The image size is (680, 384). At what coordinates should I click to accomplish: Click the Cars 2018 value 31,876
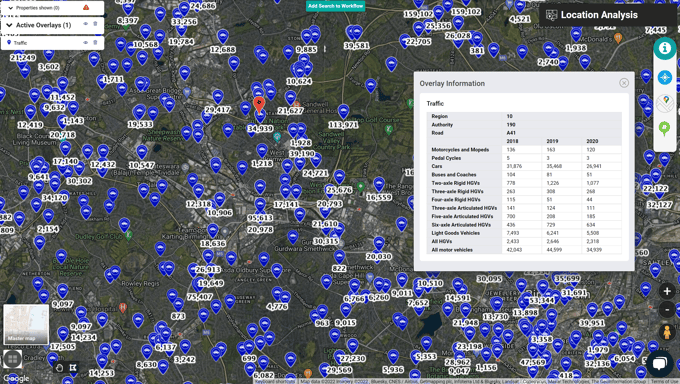pyautogui.click(x=514, y=166)
